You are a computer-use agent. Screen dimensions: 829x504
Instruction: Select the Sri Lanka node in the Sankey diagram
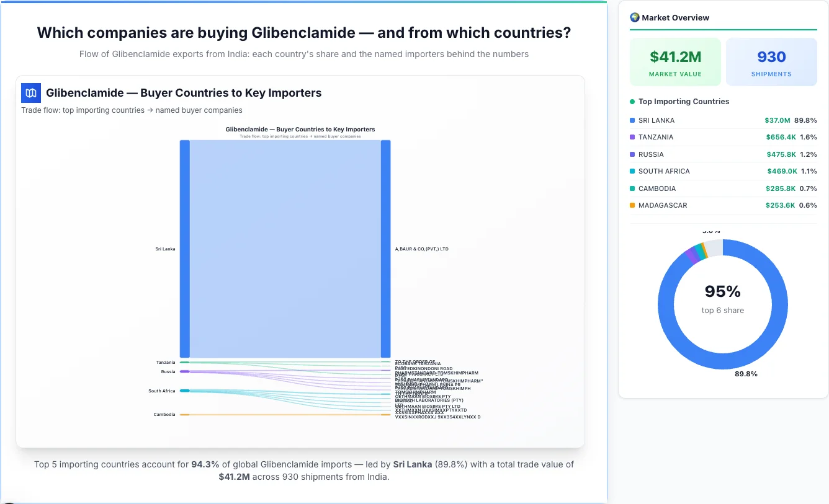pyautogui.click(x=184, y=248)
